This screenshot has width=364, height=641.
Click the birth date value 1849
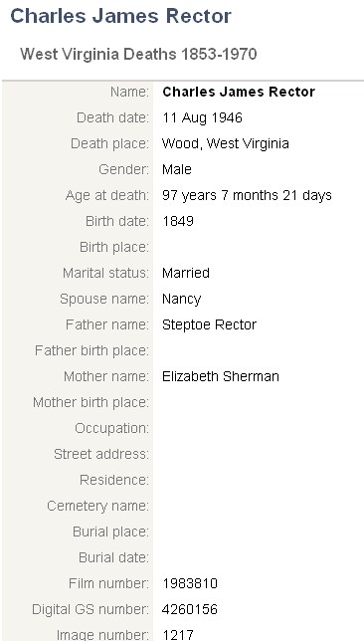(x=178, y=221)
